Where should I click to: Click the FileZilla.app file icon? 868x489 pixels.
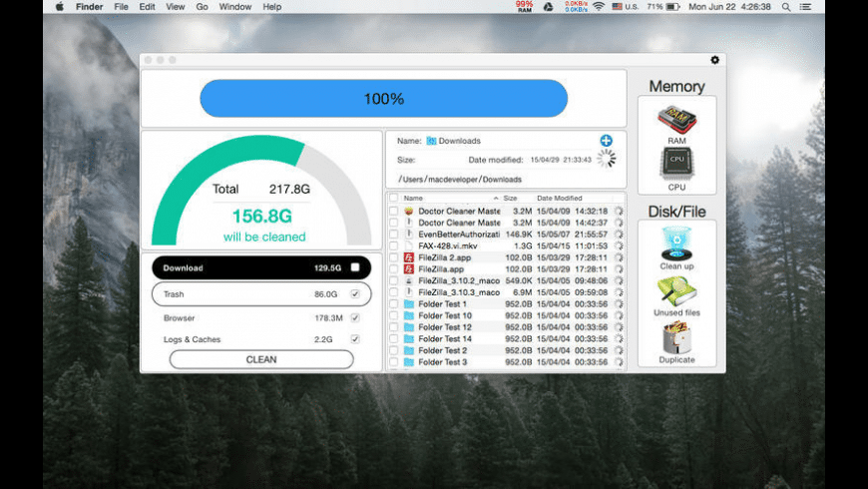(x=408, y=269)
